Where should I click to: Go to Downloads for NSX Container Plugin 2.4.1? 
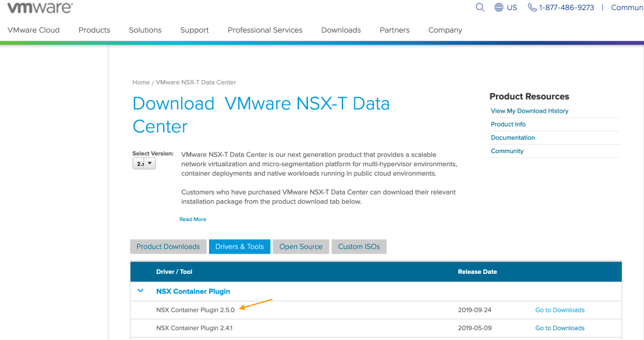(560, 328)
